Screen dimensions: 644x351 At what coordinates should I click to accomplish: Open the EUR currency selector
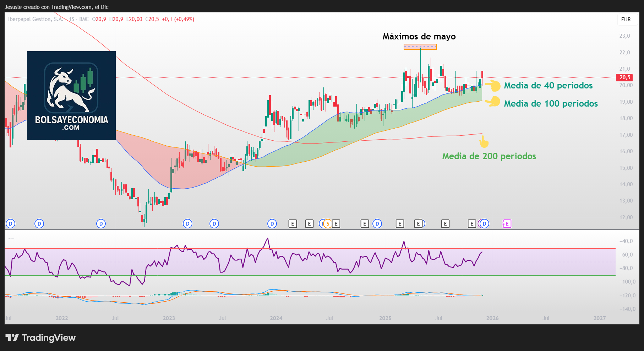click(626, 20)
